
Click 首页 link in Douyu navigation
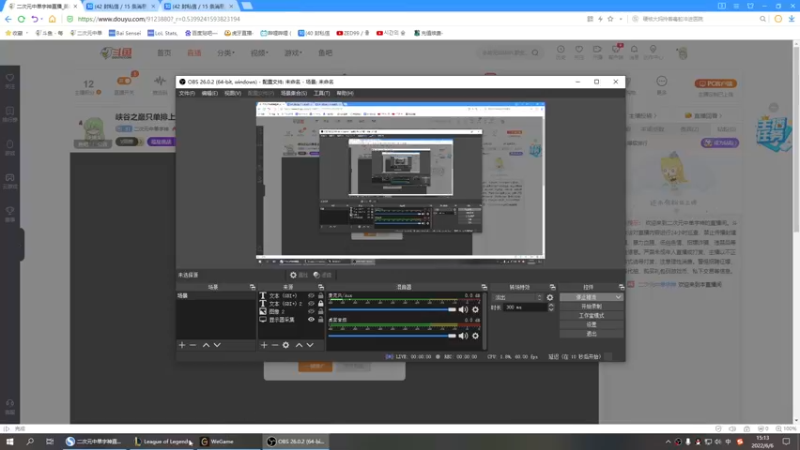click(x=164, y=53)
